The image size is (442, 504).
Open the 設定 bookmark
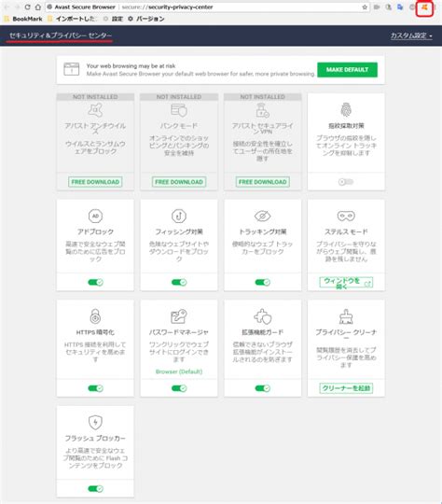click(x=114, y=19)
